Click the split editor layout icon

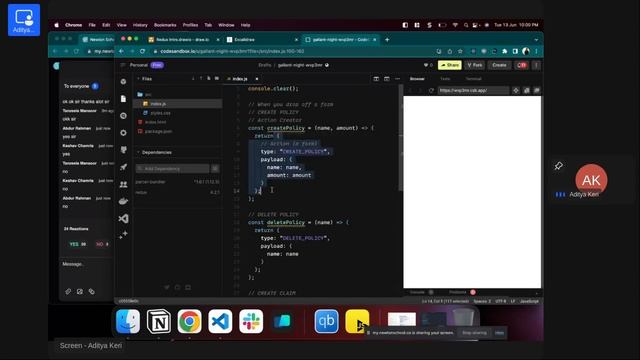(376, 79)
